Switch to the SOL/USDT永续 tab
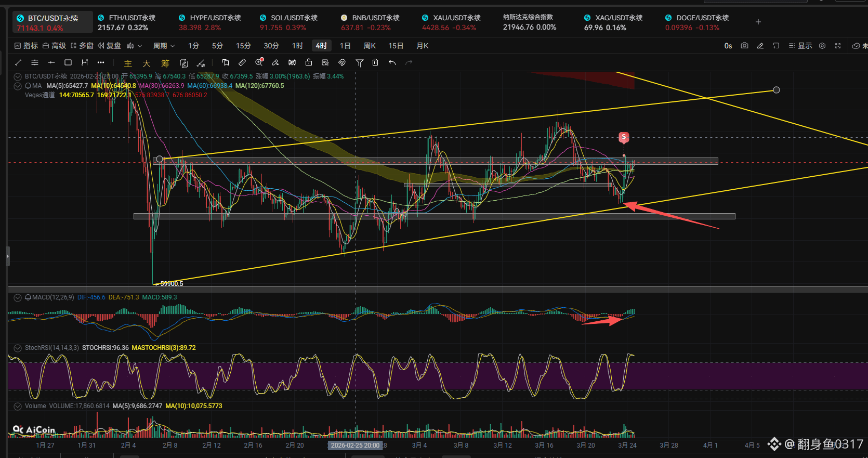 (x=288, y=22)
